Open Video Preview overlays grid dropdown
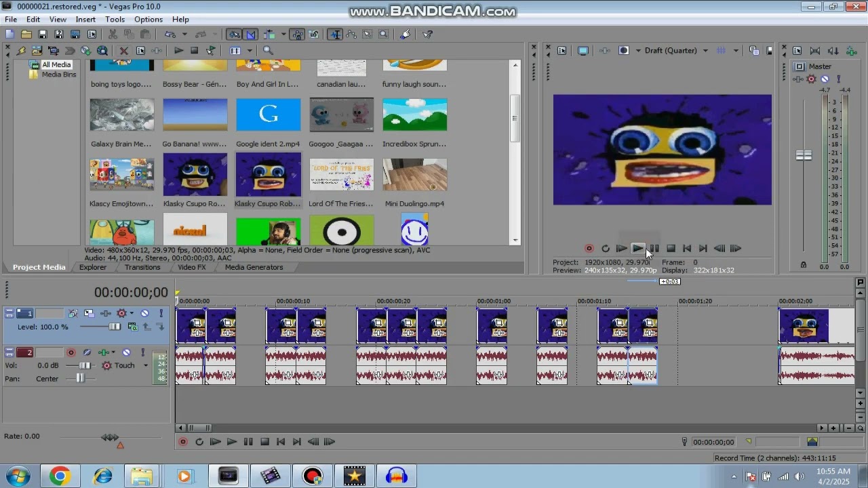The width and height of the screenshot is (868, 488). pos(736,50)
